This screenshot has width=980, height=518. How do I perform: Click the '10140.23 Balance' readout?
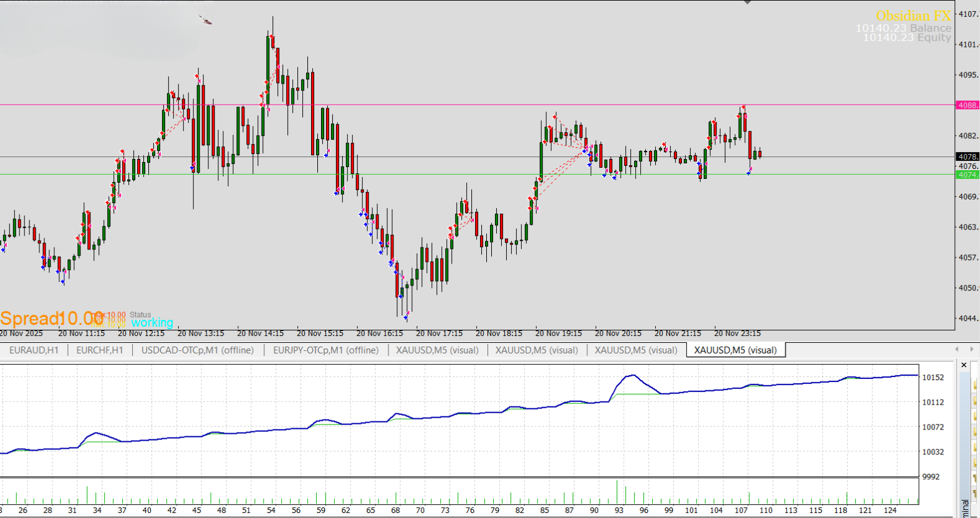point(903,28)
